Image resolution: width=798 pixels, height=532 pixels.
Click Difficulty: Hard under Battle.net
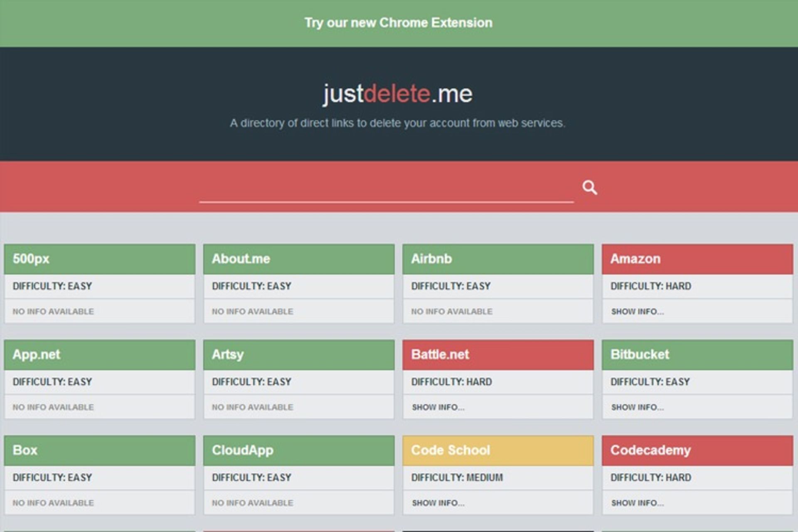tap(451, 382)
